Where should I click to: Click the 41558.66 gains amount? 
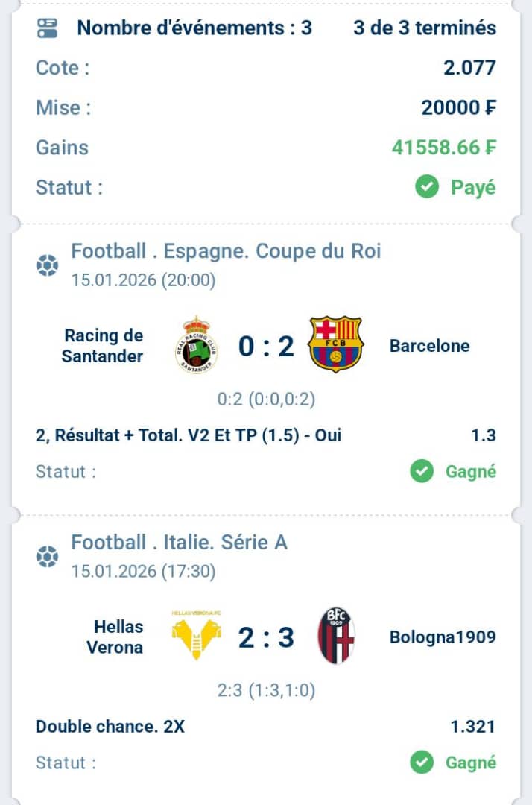[x=443, y=147]
